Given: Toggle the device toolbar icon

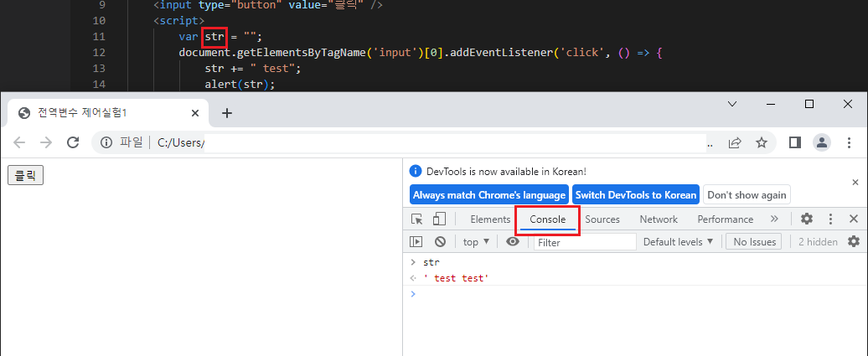Looking at the screenshot, I should click(x=439, y=219).
